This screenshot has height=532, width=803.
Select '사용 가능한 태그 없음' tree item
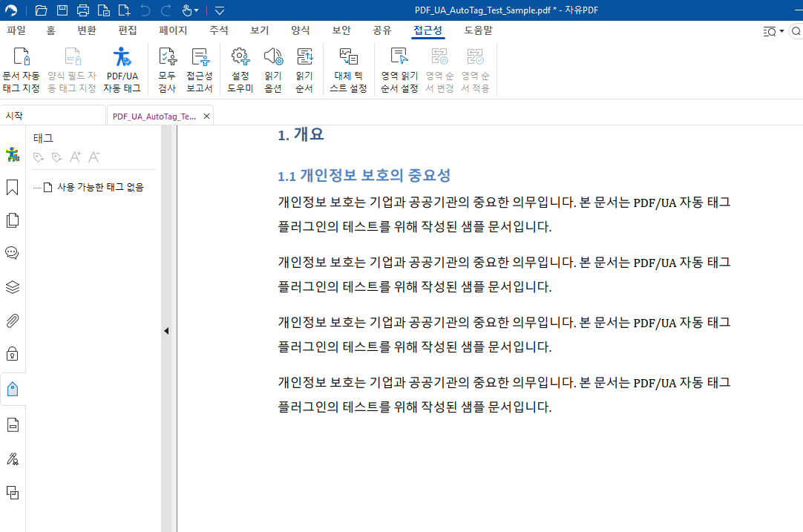[100, 188]
